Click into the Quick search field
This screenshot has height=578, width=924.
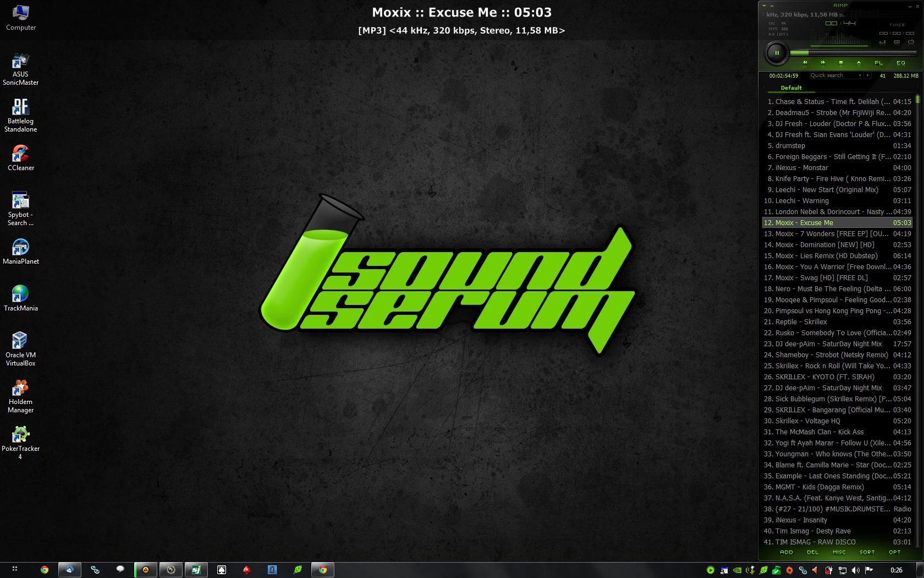coord(834,75)
